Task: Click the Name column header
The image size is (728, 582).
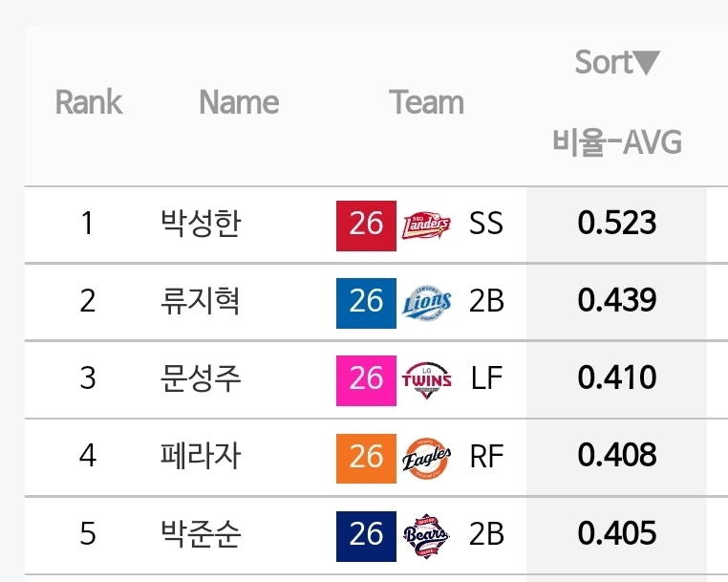Action: (239, 103)
